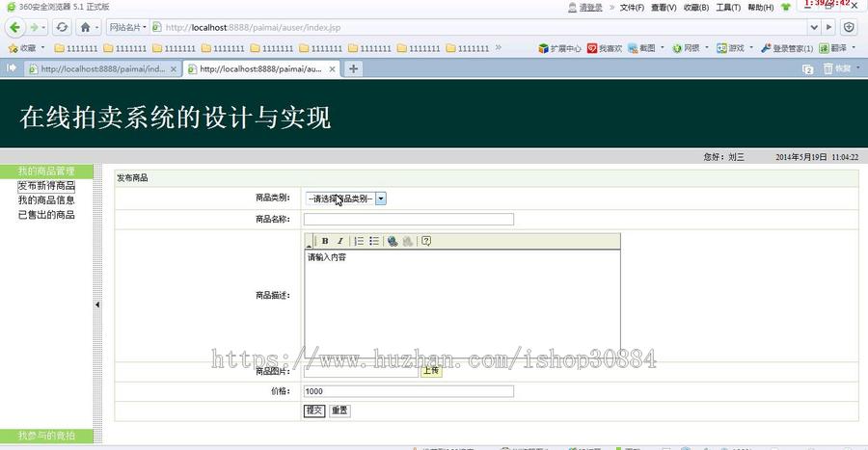
Task: Focus the 商品名称 name input field
Action: pyautogui.click(x=409, y=220)
